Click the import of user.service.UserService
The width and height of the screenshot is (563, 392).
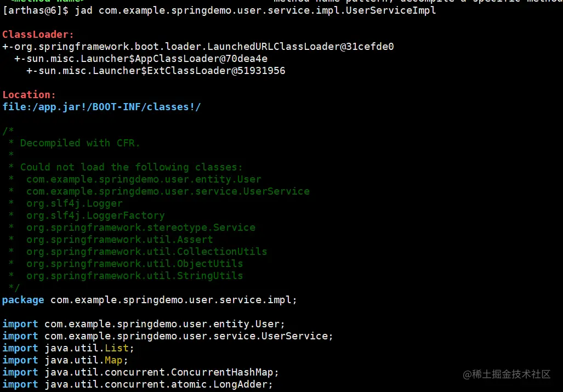click(168, 336)
